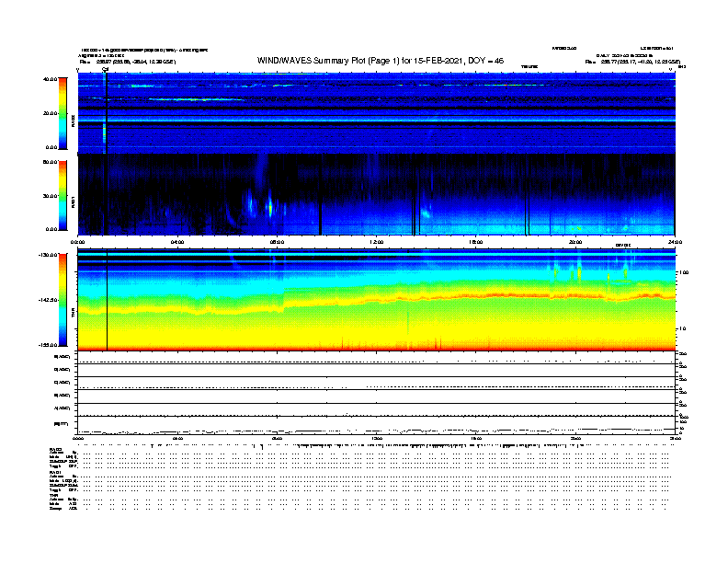
Task: Click the RAD2 spectrogram panel
Action: (377, 110)
